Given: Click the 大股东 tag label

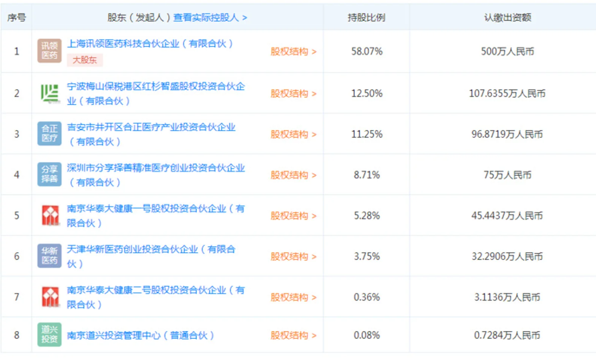Looking at the screenshot, I should pos(85,60).
